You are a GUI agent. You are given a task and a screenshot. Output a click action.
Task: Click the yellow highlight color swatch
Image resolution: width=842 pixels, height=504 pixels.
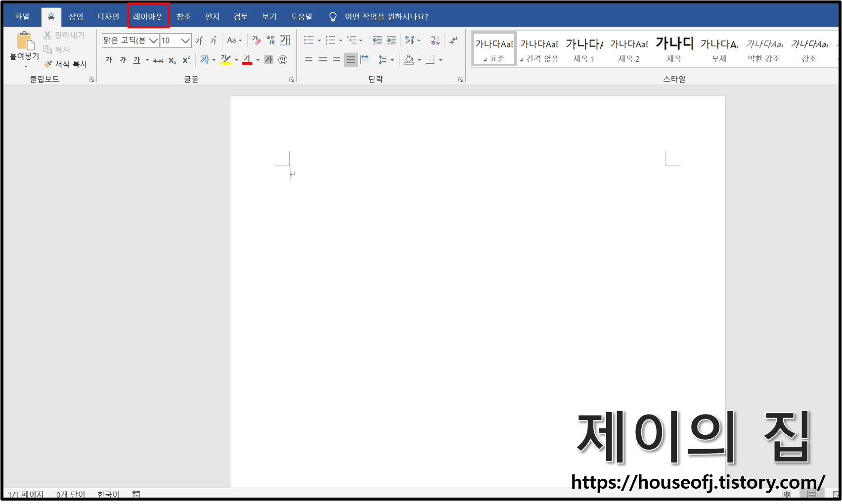226,64
